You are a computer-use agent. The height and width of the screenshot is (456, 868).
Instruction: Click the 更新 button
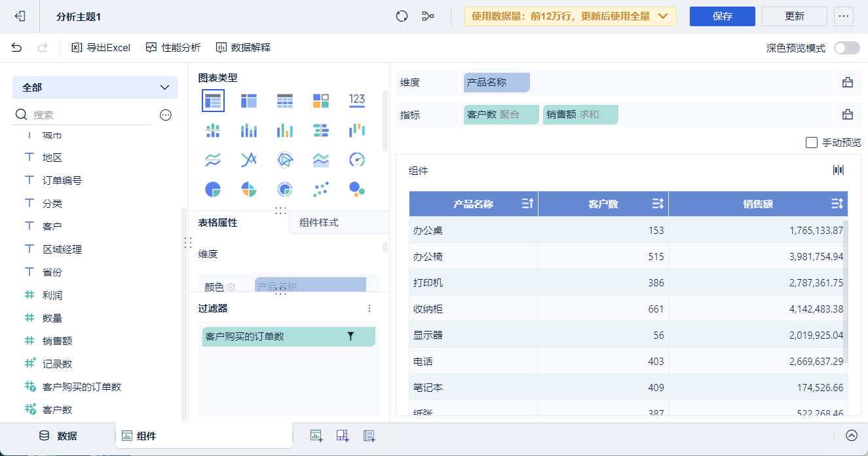click(794, 16)
